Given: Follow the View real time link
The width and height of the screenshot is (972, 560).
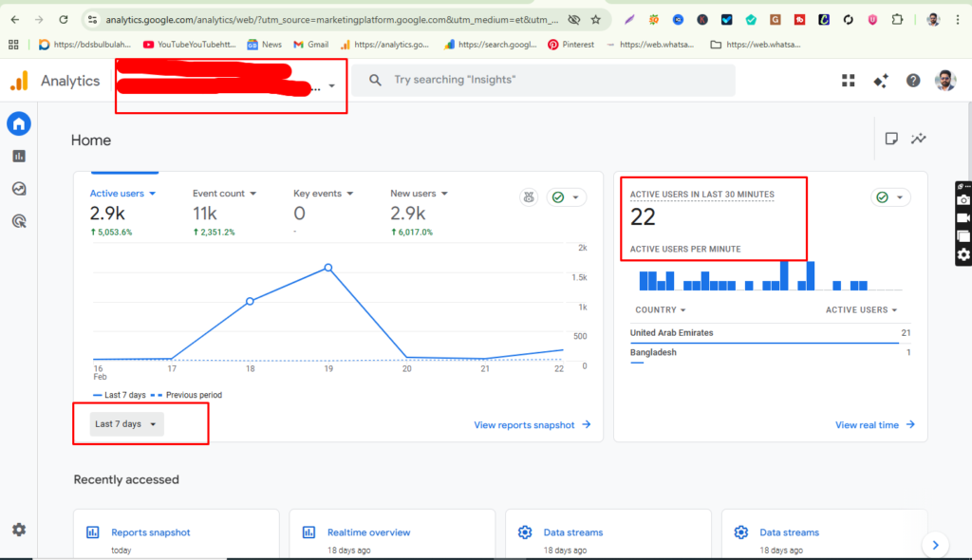Looking at the screenshot, I should [867, 424].
